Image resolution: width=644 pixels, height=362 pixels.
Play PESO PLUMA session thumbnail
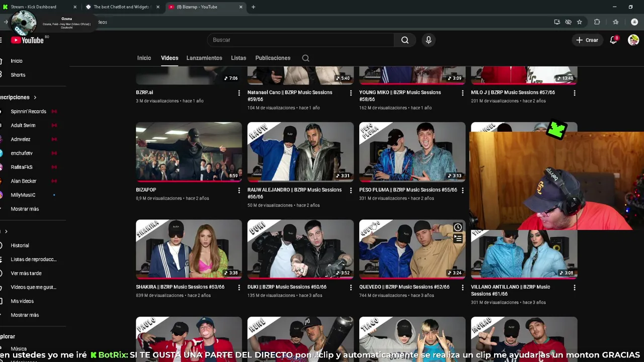point(412,152)
